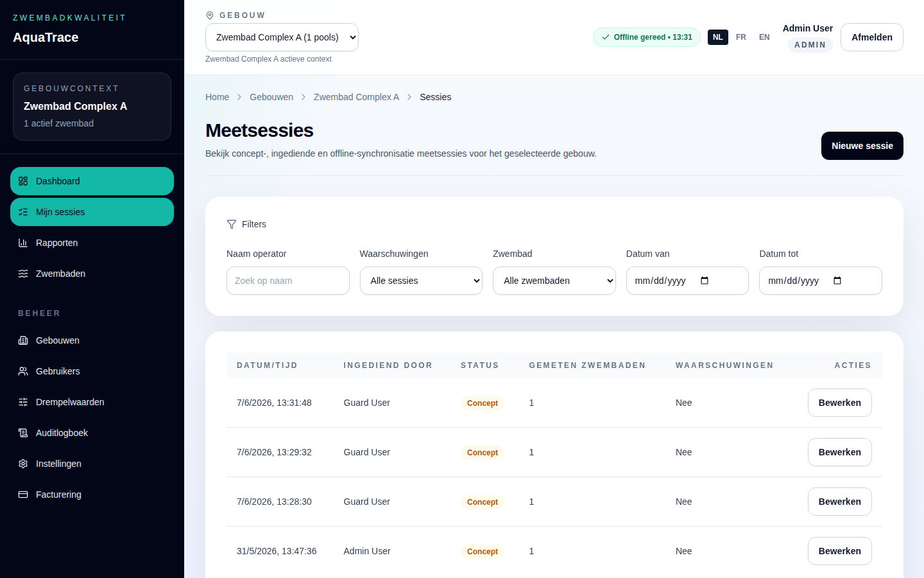Click Concept status of 13:31:48 session
The width and height of the screenshot is (924, 578).
483,403
